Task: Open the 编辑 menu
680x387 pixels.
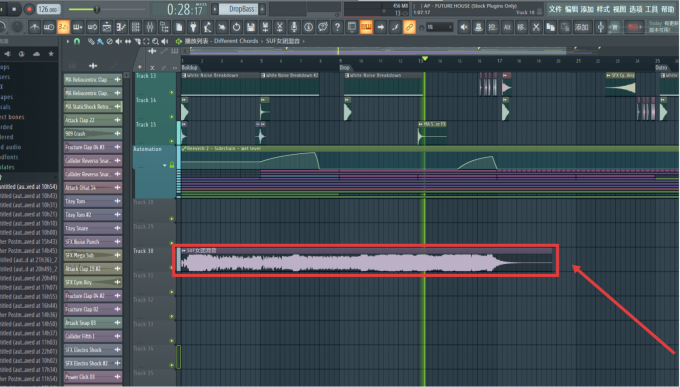Action: coord(572,9)
